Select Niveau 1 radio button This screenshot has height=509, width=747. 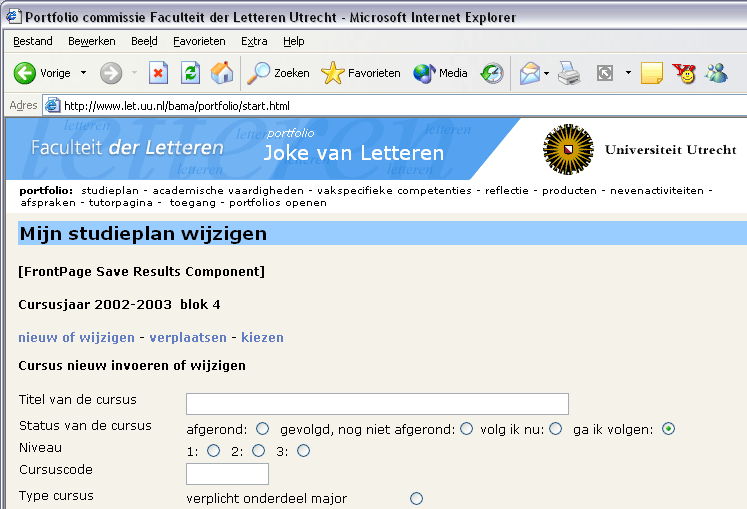click(213, 451)
